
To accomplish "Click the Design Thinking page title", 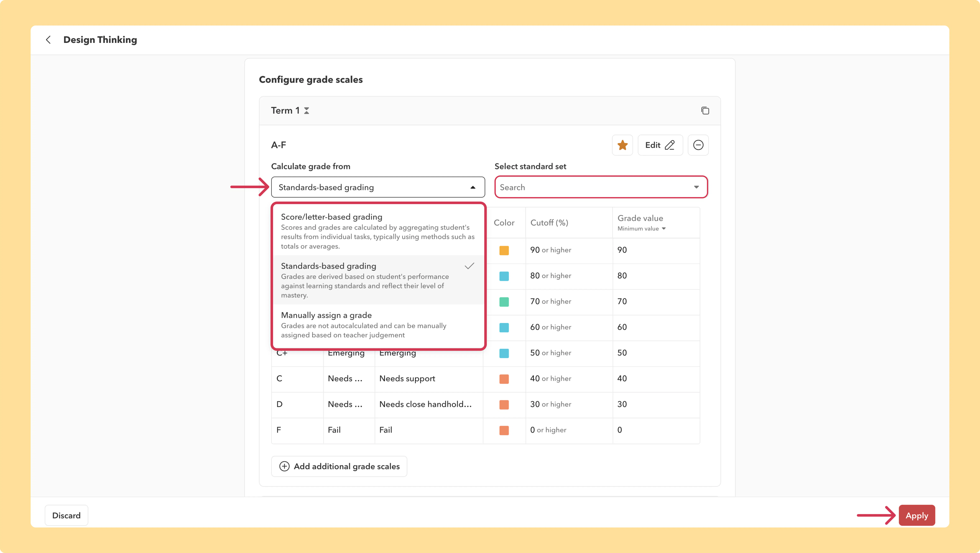I will (100, 40).
